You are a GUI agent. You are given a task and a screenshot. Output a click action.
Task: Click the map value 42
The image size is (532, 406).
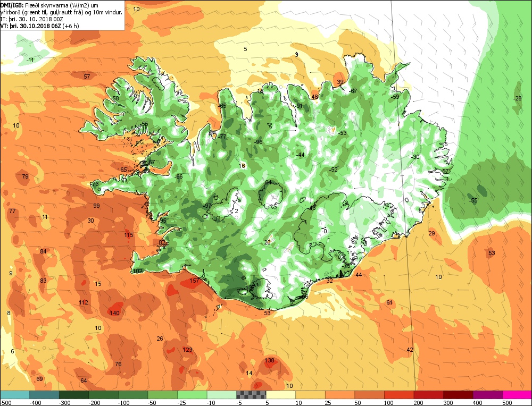[x=410, y=350]
